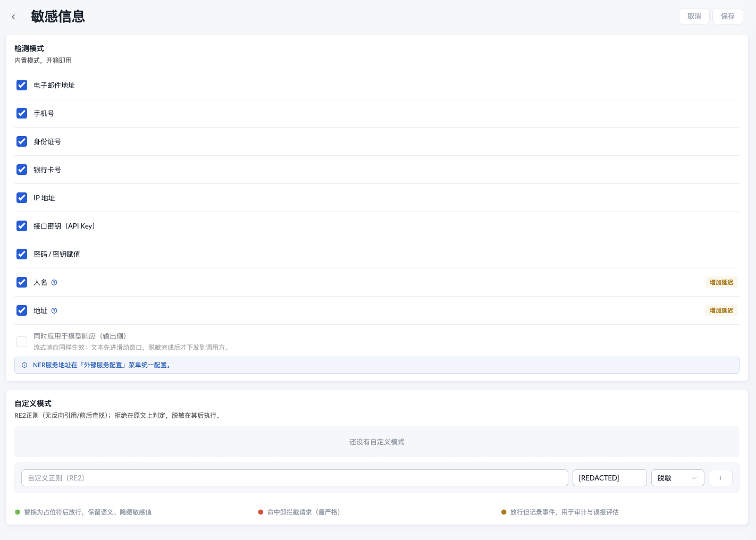Click the plus button to add custom pattern
Image resolution: width=756 pixels, height=540 pixels.
(720, 478)
